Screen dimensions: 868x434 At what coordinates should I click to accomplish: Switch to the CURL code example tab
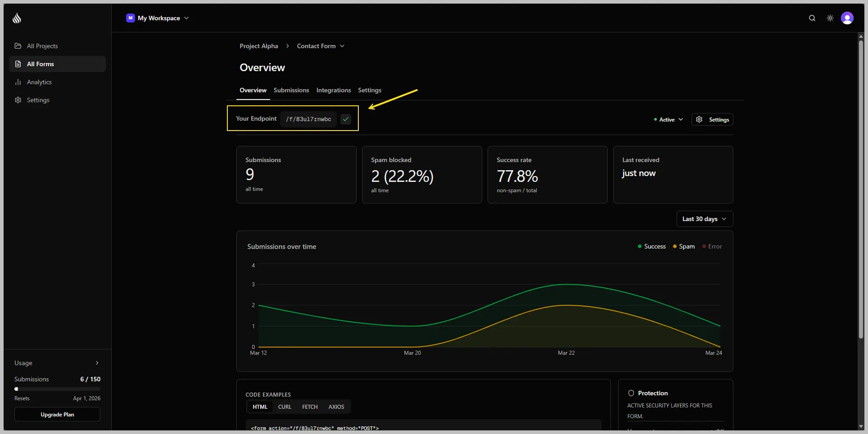[285, 406]
